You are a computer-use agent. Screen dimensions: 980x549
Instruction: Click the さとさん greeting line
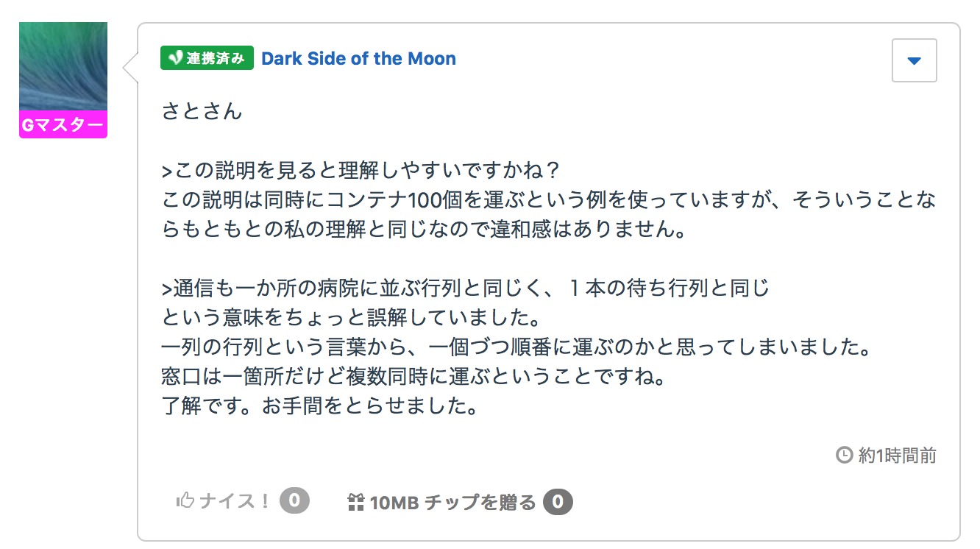click(202, 112)
